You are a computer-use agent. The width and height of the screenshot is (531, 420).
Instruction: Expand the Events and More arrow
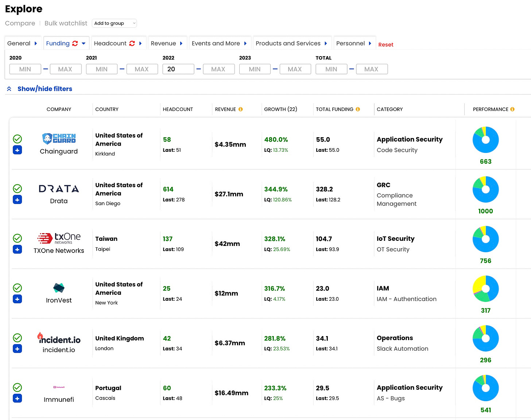[245, 43]
